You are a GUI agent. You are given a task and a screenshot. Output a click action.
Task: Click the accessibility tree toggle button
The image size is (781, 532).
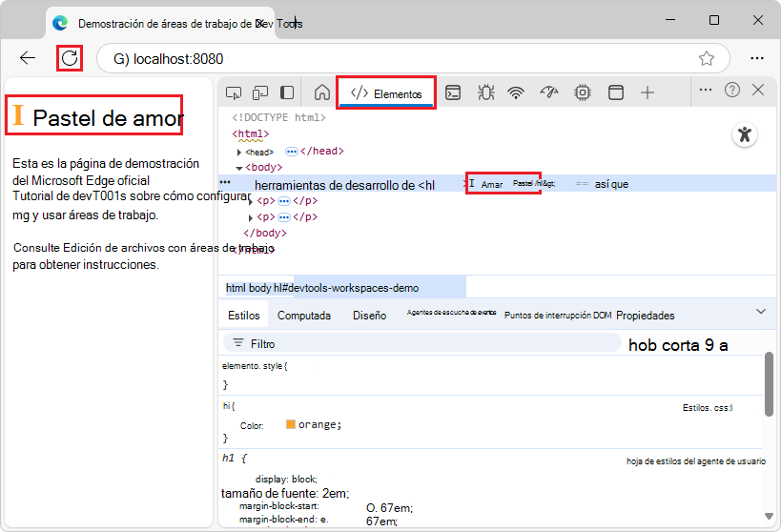pos(745,134)
